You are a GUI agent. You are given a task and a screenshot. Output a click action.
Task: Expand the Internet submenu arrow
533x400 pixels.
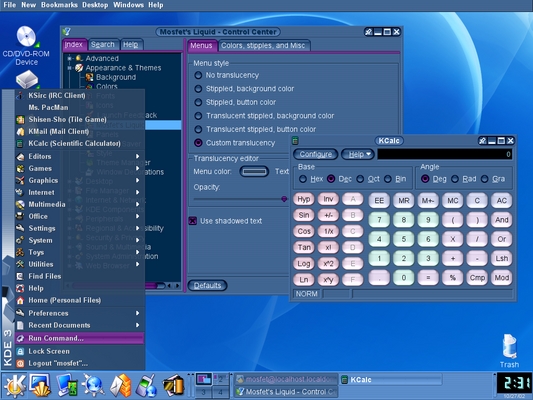click(x=138, y=192)
